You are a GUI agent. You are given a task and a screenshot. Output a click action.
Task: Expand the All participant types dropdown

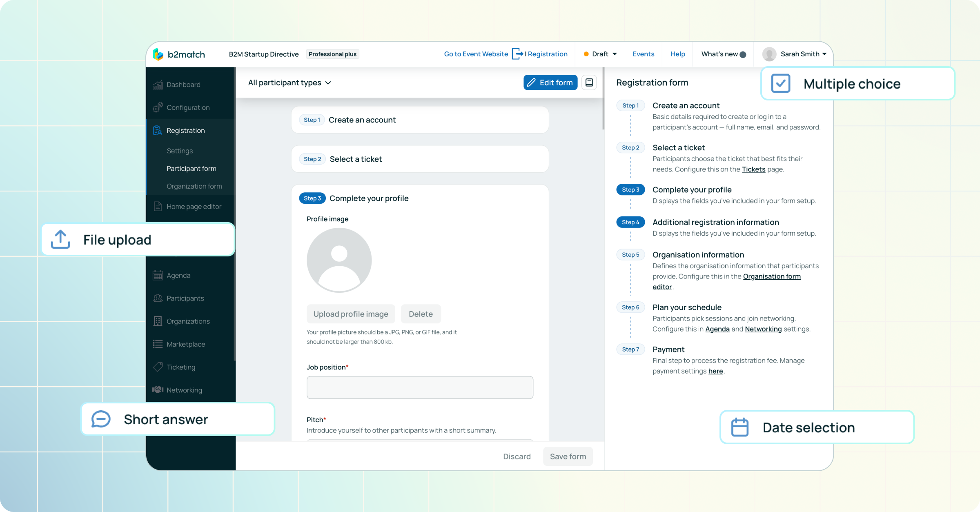click(290, 82)
